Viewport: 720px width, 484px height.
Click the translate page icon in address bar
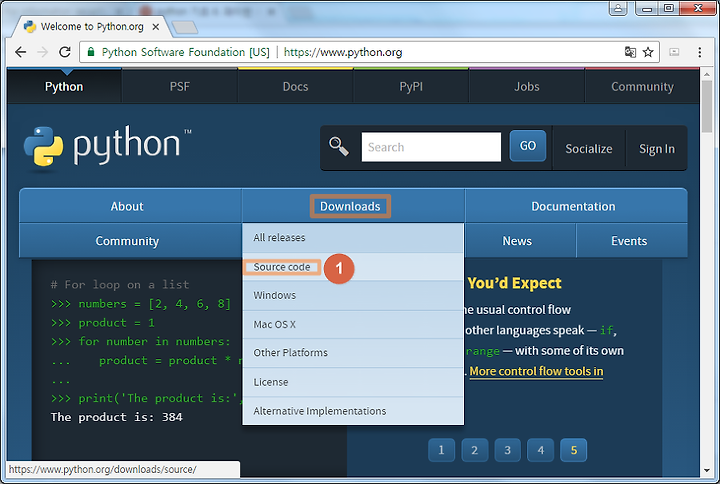click(630, 52)
